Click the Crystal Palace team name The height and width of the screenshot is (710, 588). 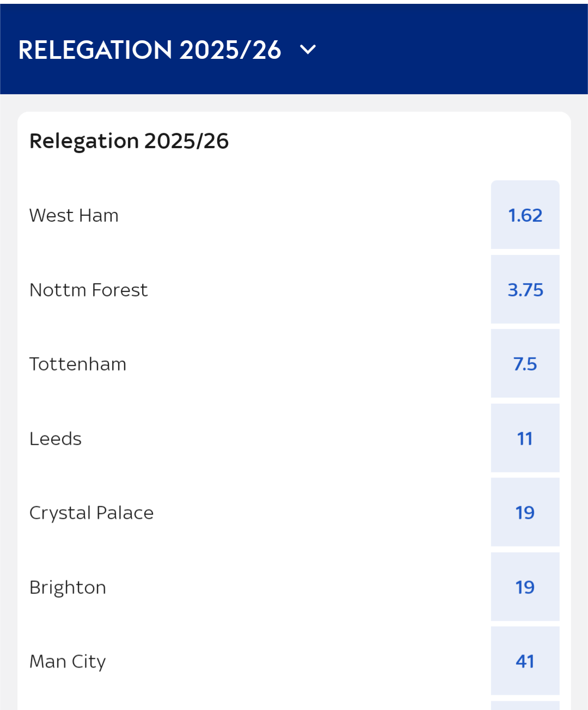(x=91, y=513)
